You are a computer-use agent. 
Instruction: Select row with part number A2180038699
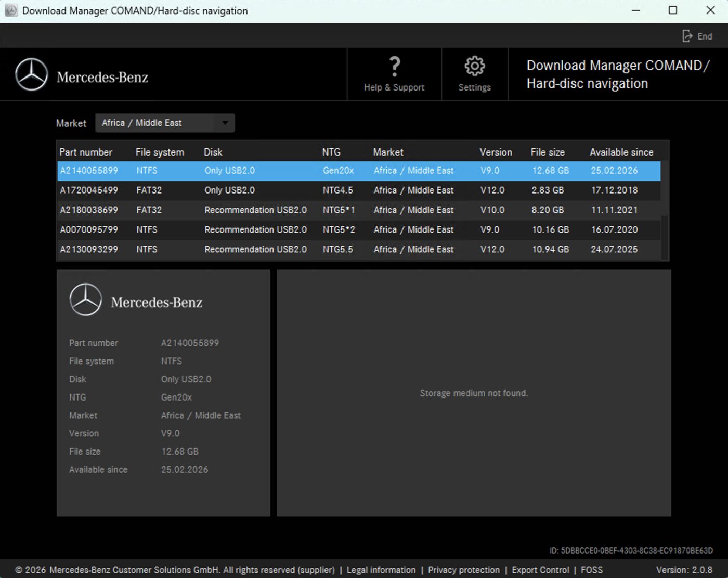[359, 210]
